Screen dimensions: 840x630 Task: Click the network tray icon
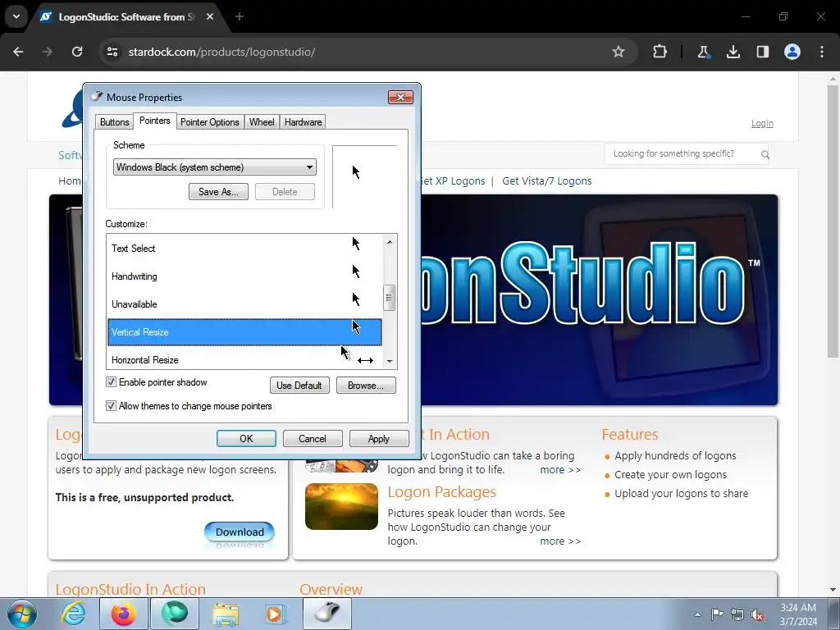pos(737,614)
